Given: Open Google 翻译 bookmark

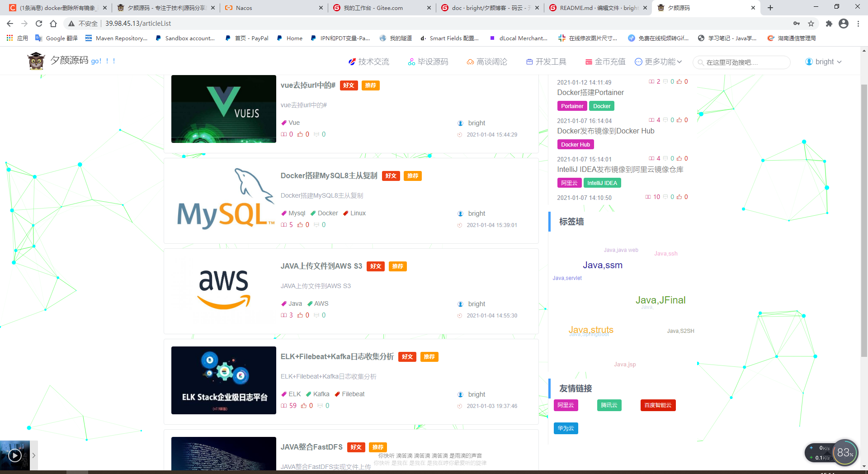Looking at the screenshot, I should pyautogui.click(x=57, y=38).
